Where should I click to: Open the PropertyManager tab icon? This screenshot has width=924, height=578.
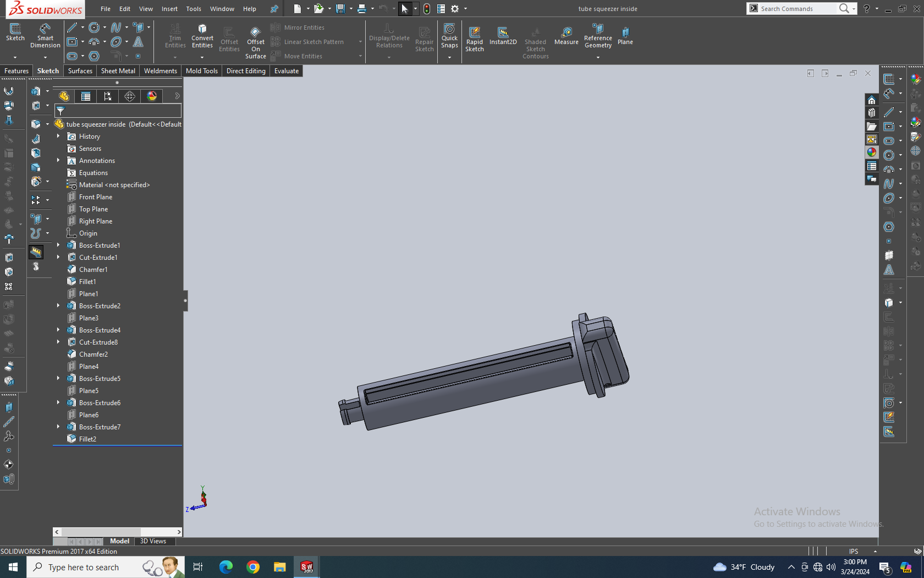(x=86, y=96)
